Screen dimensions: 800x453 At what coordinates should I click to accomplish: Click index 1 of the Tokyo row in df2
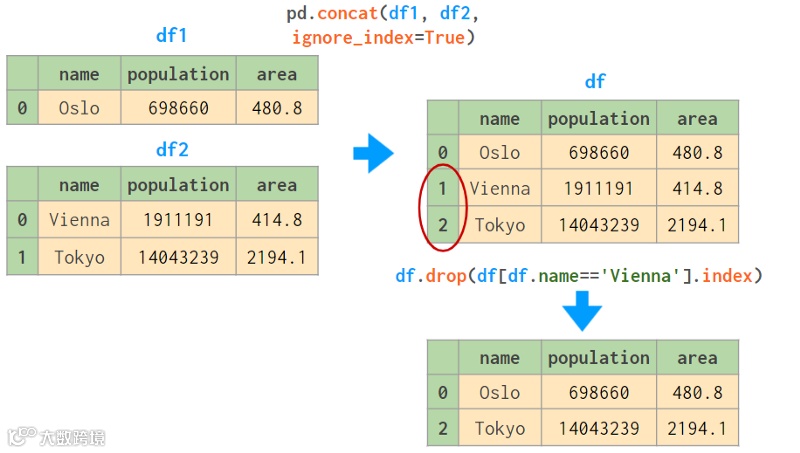[x=22, y=257]
